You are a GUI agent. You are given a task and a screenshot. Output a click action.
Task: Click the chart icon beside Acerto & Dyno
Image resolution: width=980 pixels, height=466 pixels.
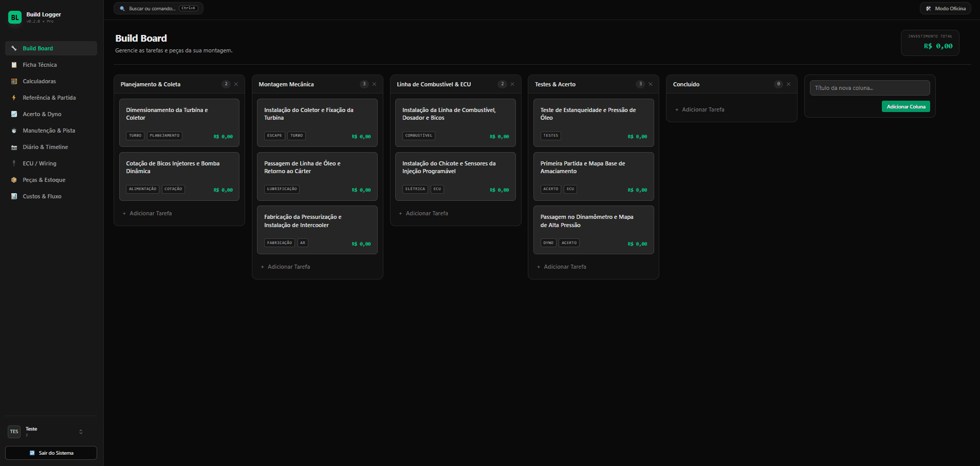[x=14, y=114]
